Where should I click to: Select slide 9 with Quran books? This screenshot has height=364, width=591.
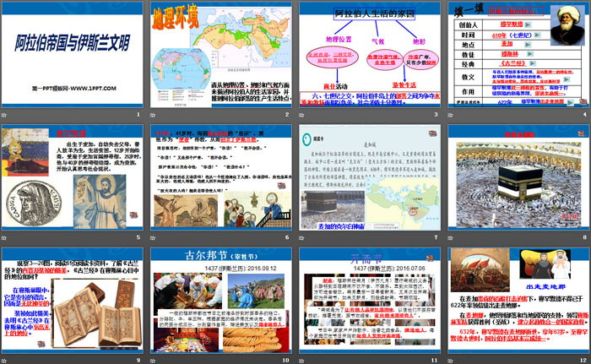pos(73,301)
